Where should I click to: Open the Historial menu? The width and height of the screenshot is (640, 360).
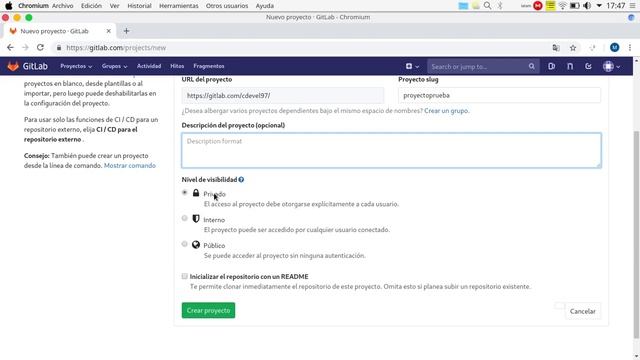(x=139, y=6)
